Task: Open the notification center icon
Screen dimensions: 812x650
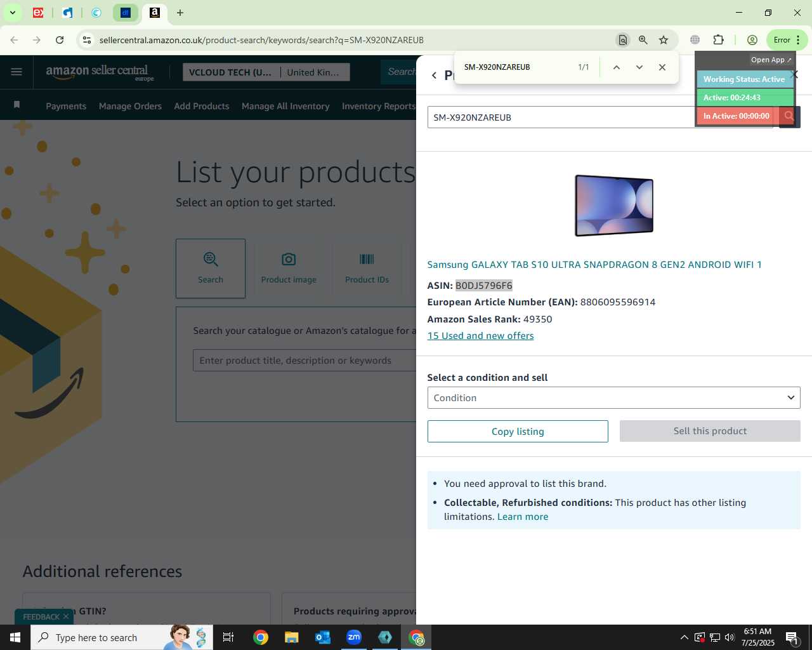Action: [792, 637]
